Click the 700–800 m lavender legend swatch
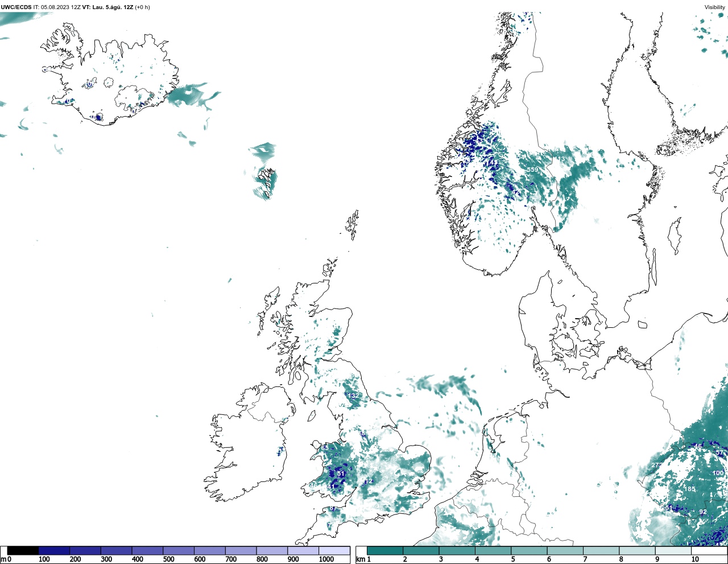The height and width of the screenshot is (564, 728). tap(241, 550)
